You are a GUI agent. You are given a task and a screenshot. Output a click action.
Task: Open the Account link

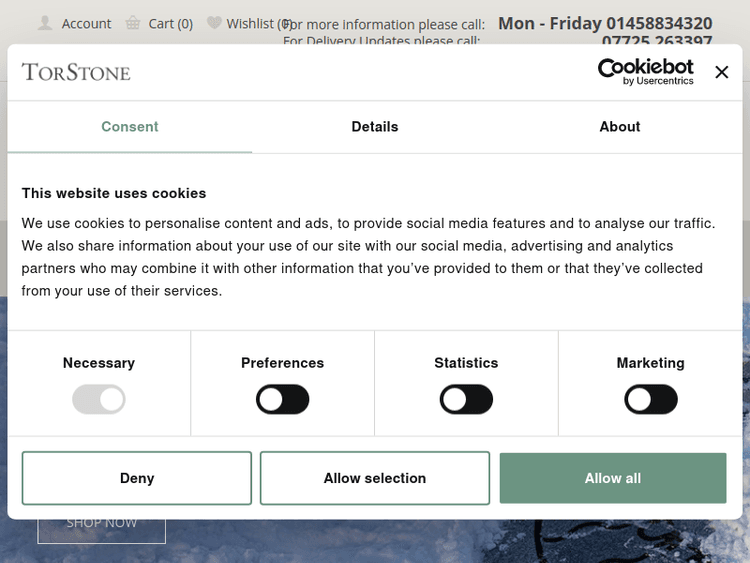pos(86,23)
